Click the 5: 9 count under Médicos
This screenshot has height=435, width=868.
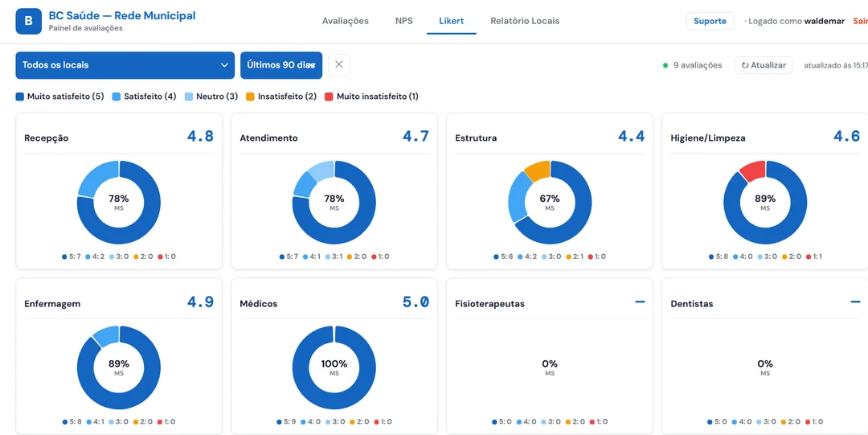(287, 421)
